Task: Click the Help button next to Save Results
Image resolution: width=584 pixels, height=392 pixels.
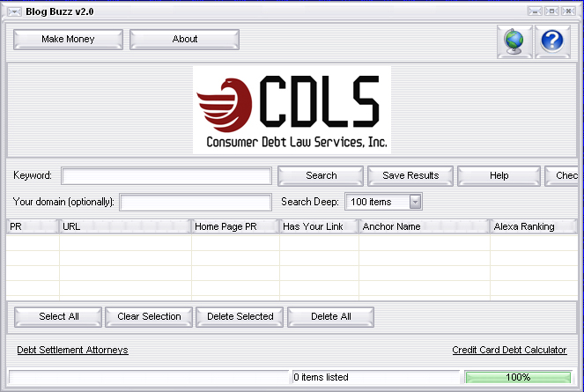Action: coord(499,176)
